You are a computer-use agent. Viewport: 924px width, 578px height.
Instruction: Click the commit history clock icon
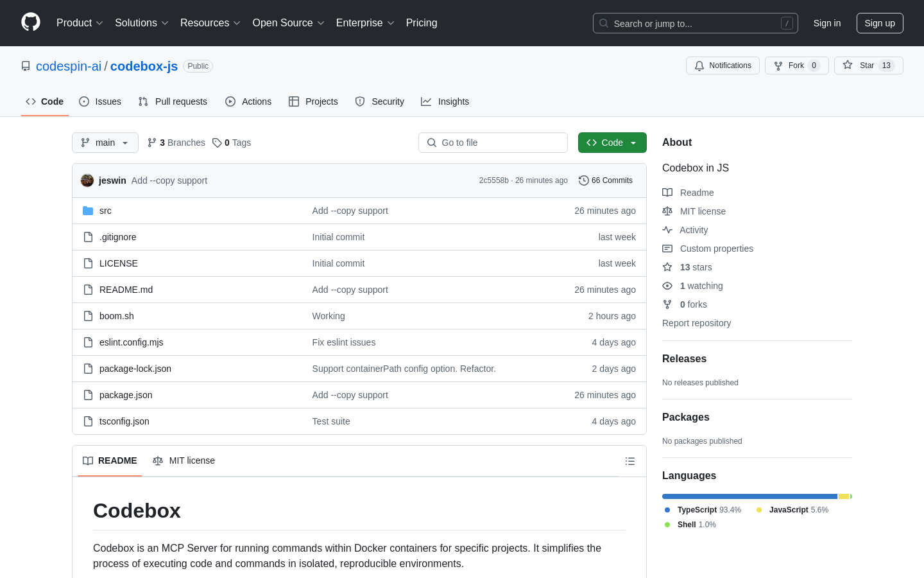point(584,180)
